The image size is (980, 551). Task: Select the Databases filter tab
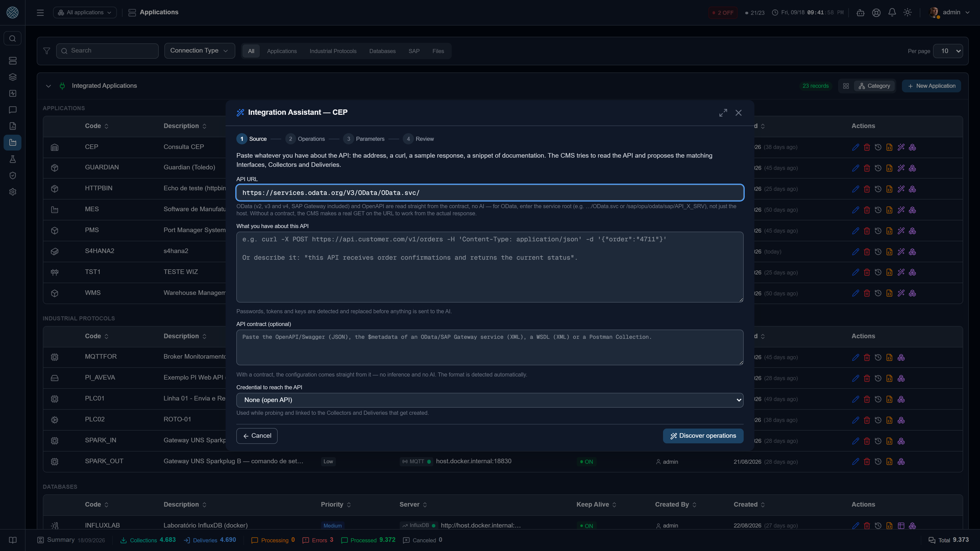382,51
